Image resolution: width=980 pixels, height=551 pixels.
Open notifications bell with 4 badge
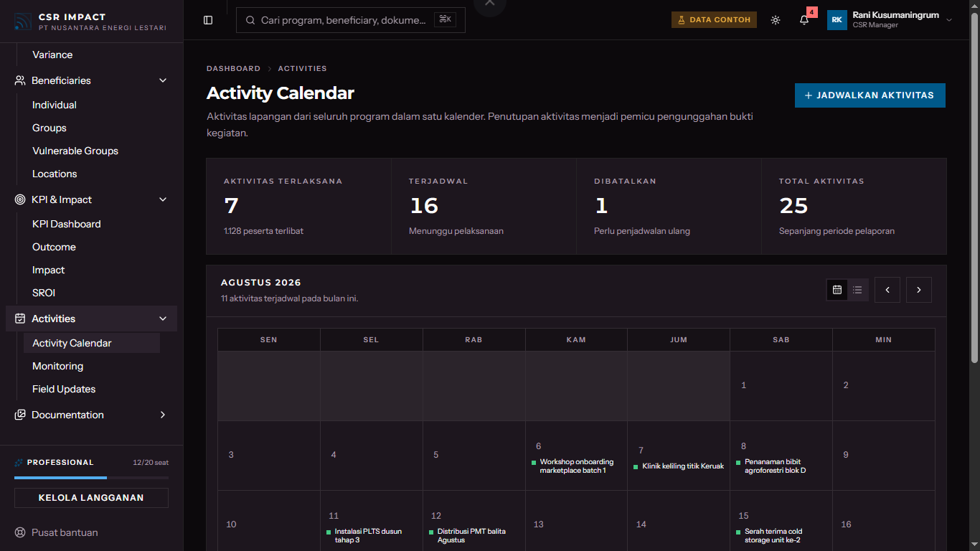804,20
